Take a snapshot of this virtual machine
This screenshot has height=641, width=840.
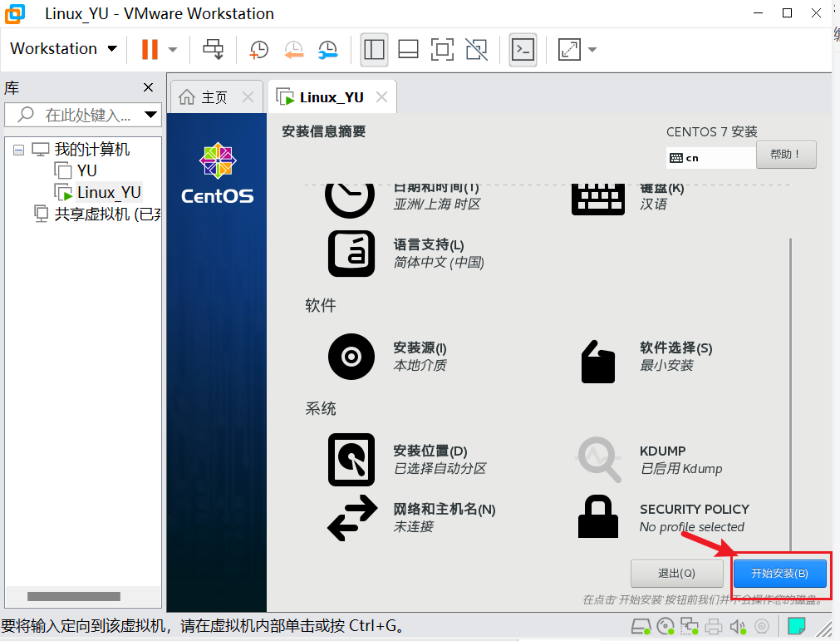259,49
